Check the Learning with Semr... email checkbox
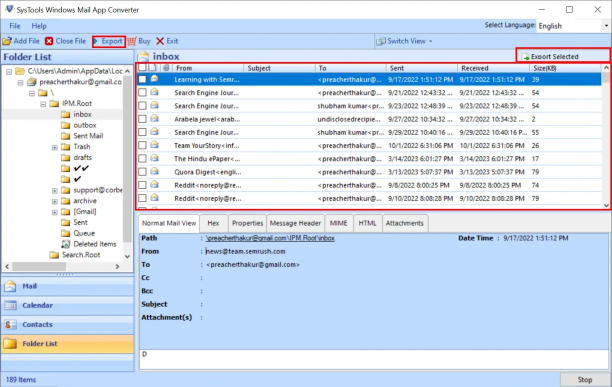The width and height of the screenshot is (612, 387). pyautogui.click(x=142, y=79)
